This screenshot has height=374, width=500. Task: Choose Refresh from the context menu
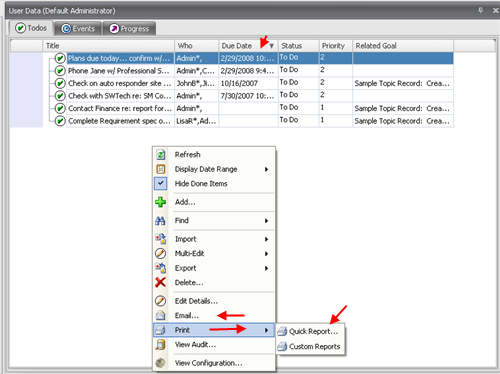214,155
